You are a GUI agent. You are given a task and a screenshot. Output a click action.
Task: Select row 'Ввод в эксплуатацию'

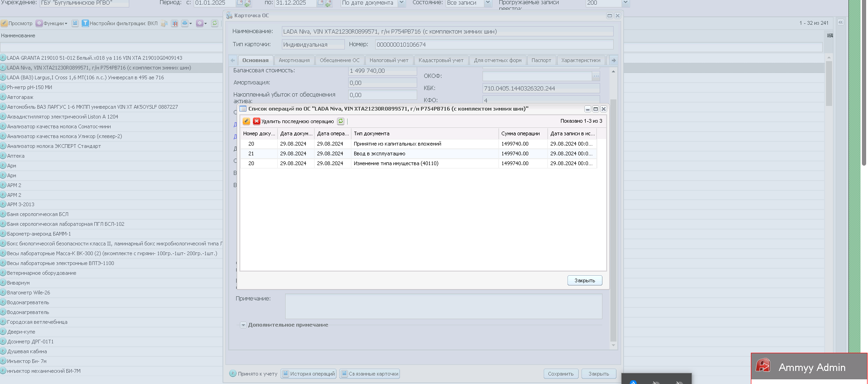(x=419, y=154)
